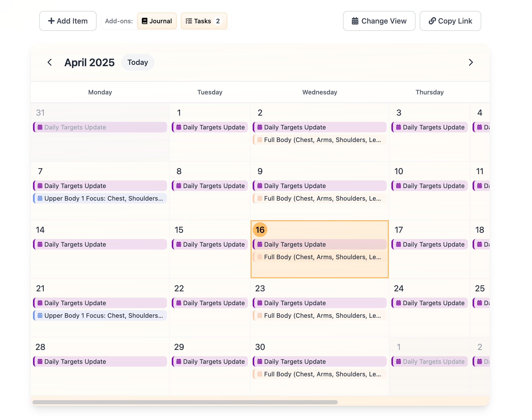
Task: Click the Journal book icon
Action: point(144,21)
